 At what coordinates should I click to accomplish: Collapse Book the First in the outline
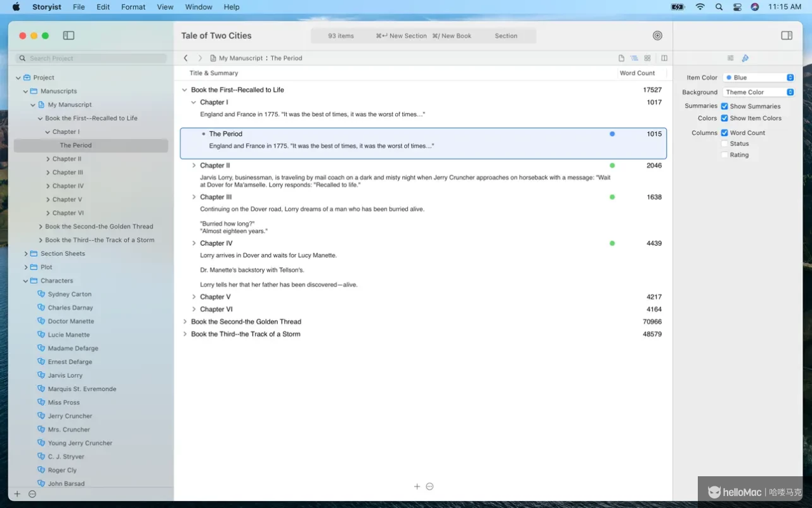point(185,90)
